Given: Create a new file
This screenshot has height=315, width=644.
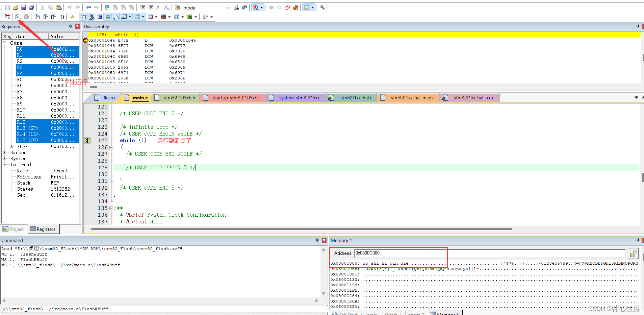Looking at the screenshot, I should tap(7, 7).
